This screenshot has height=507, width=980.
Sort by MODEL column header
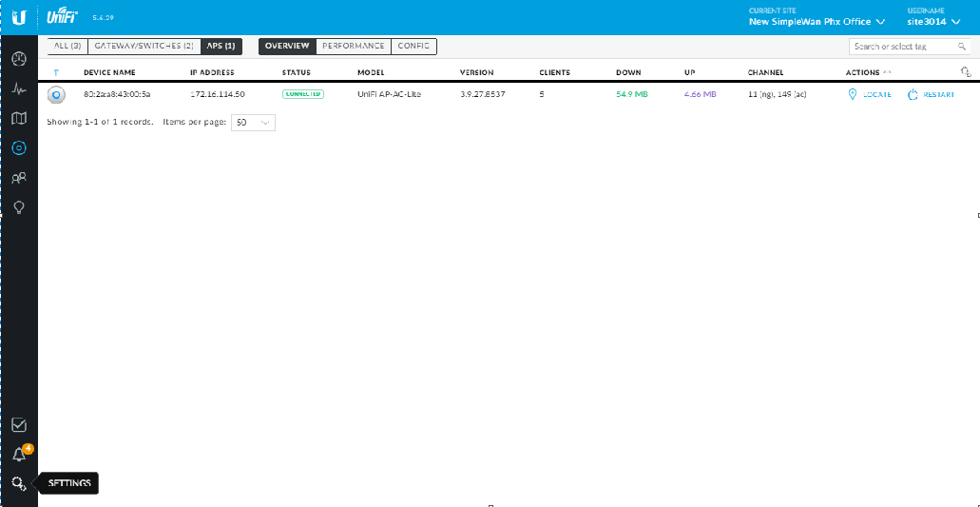371,72
